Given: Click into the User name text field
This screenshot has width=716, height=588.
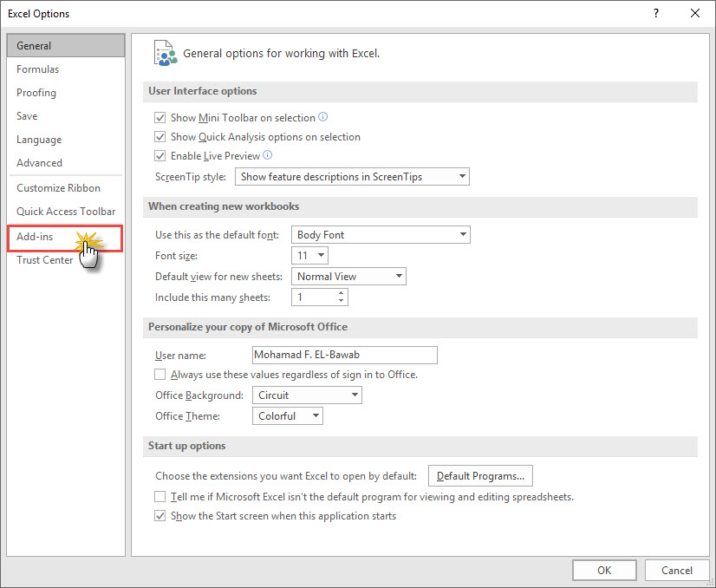Looking at the screenshot, I should click(344, 355).
